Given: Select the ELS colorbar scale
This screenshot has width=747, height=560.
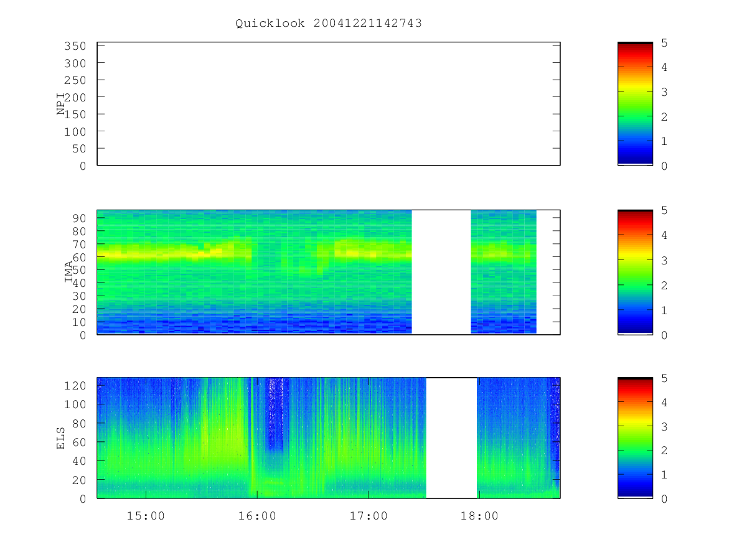Looking at the screenshot, I should [635, 438].
